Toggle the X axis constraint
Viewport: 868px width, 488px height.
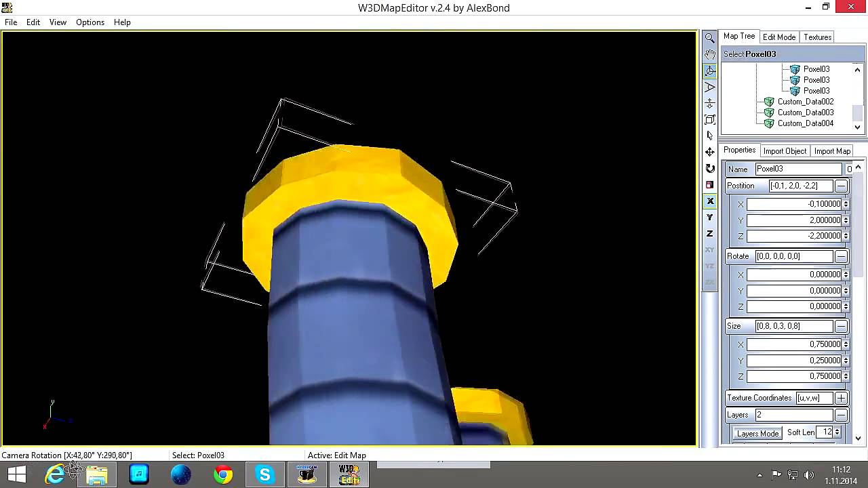pos(710,201)
